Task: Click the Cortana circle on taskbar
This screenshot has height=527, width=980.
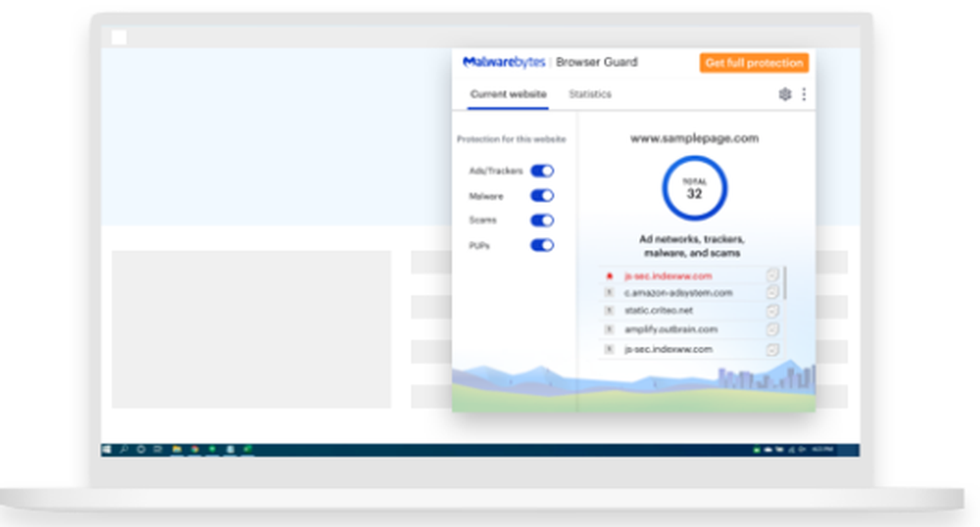Action: click(x=141, y=450)
